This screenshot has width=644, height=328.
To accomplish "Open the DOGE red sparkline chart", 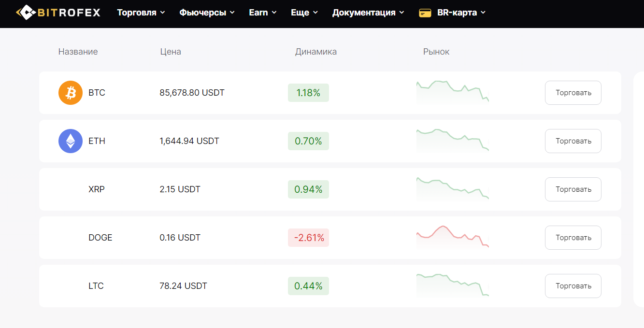I will [452, 237].
